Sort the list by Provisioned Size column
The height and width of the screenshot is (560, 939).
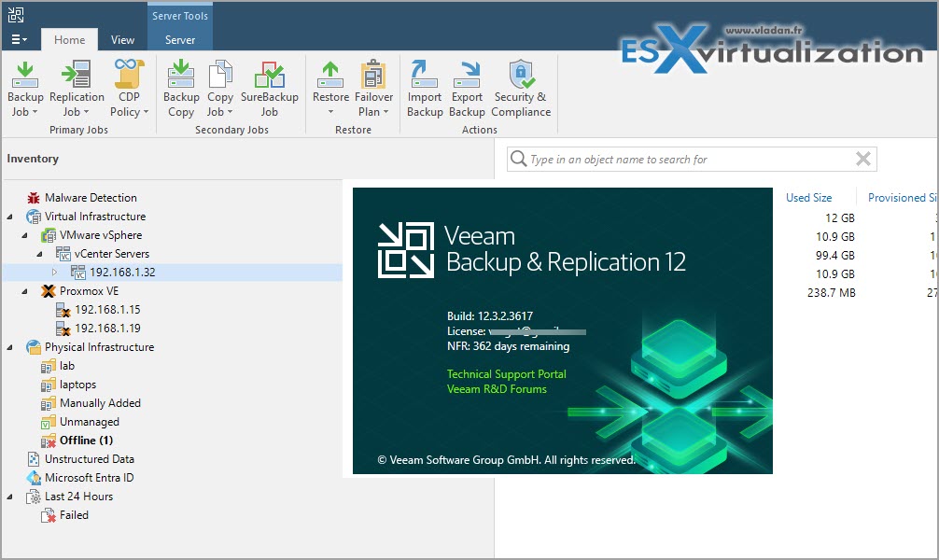pos(903,198)
